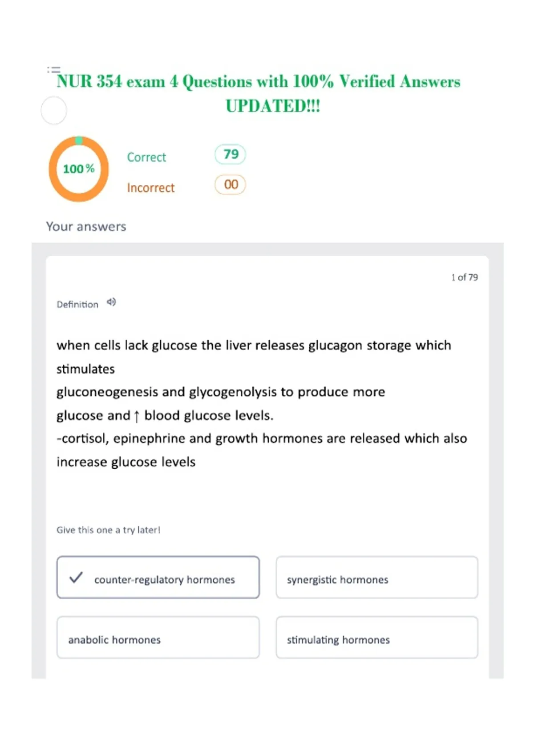Pick the anabolic hormones answer
Viewport: 534px width, 756px height.
tap(158, 637)
